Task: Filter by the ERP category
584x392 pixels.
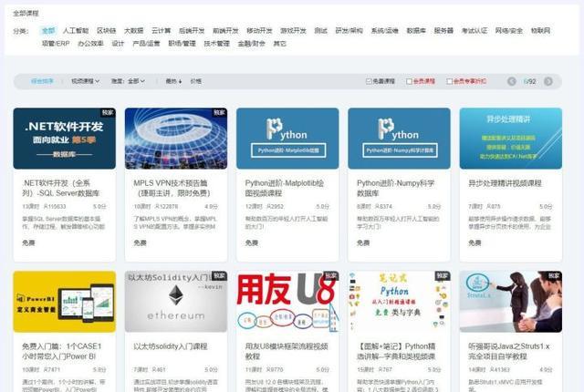Action: tap(56, 44)
